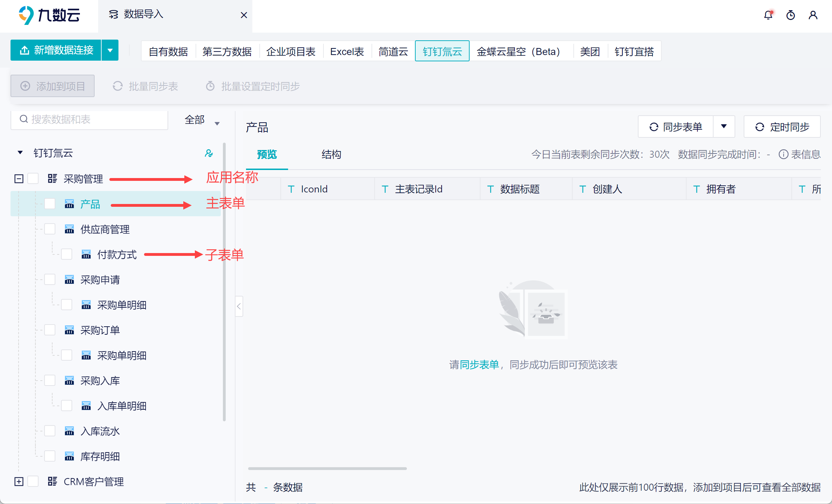
Task: Click the 付款方式 table icon
Action: 86,254
